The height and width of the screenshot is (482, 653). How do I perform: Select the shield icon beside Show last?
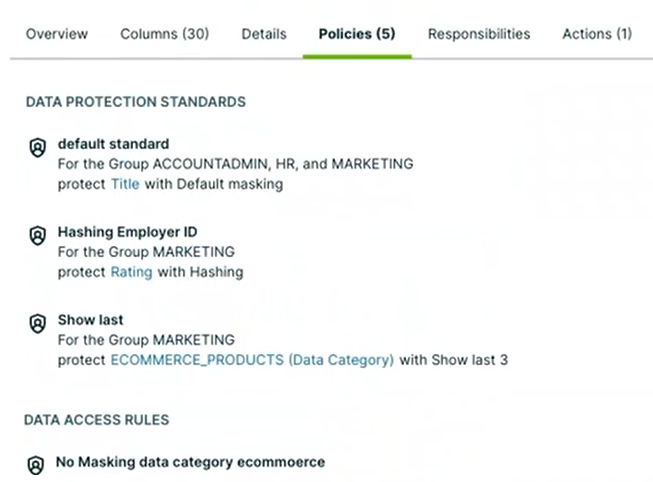(x=37, y=323)
